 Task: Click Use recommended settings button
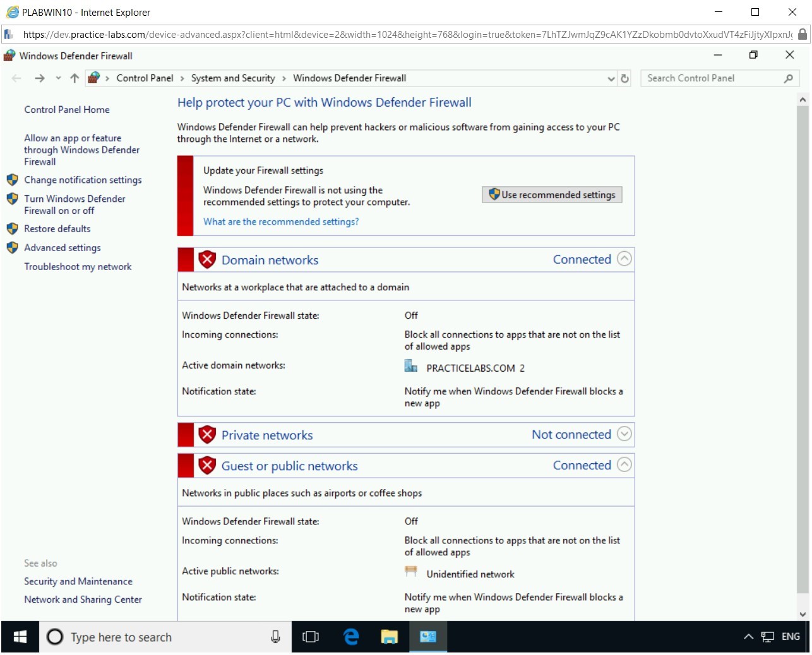(x=552, y=195)
